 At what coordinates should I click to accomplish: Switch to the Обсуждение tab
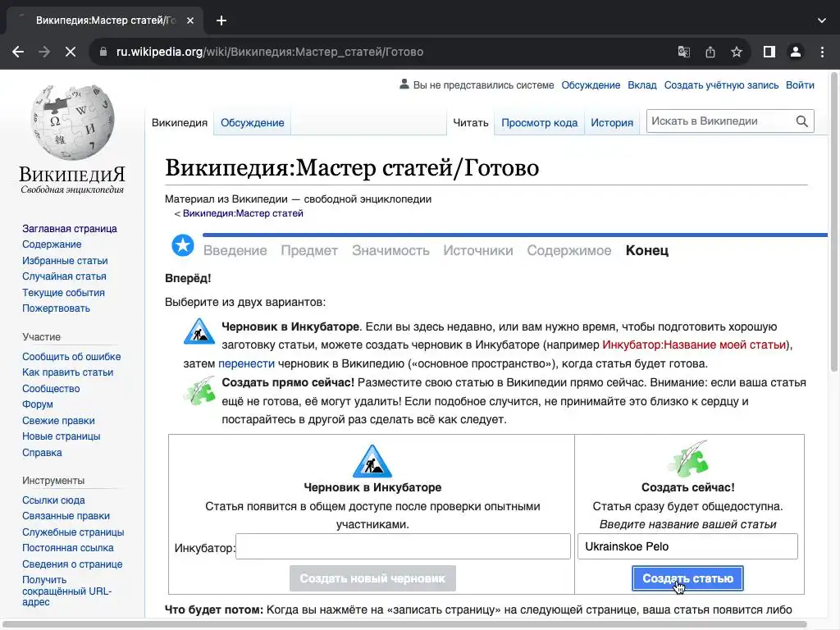[x=253, y=123]
